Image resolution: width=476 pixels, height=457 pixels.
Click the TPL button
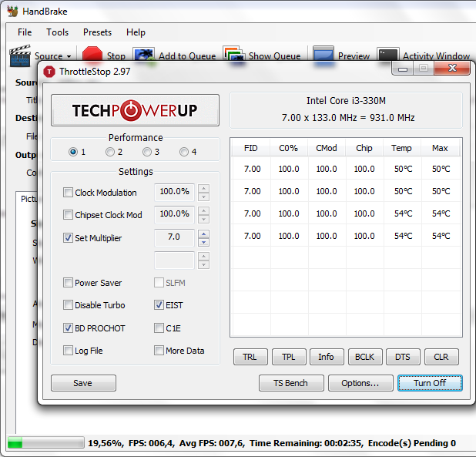[289, 357]
